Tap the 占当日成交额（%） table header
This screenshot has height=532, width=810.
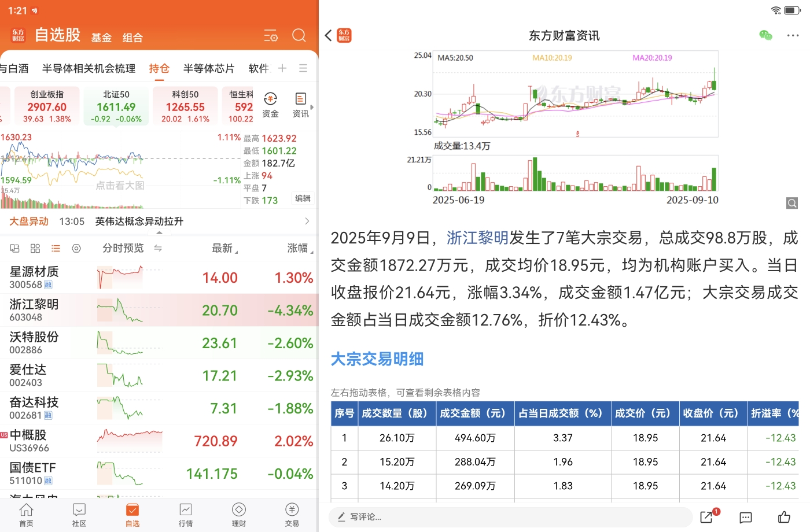point(563,413)
